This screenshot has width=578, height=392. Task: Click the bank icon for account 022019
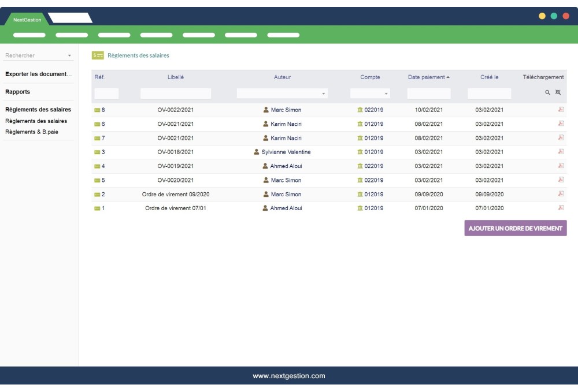click(361, 109)
